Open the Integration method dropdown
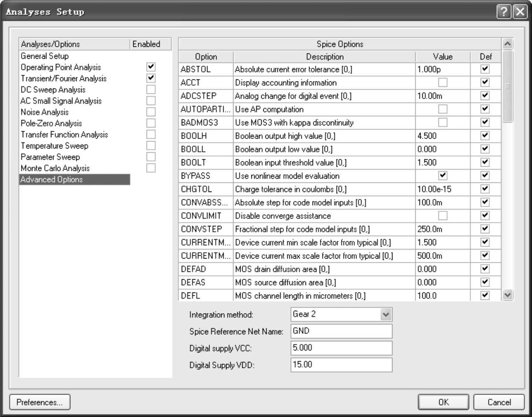The width and height of the screenshot is (532, 417). pyautogui.click(x=386, y=314)
